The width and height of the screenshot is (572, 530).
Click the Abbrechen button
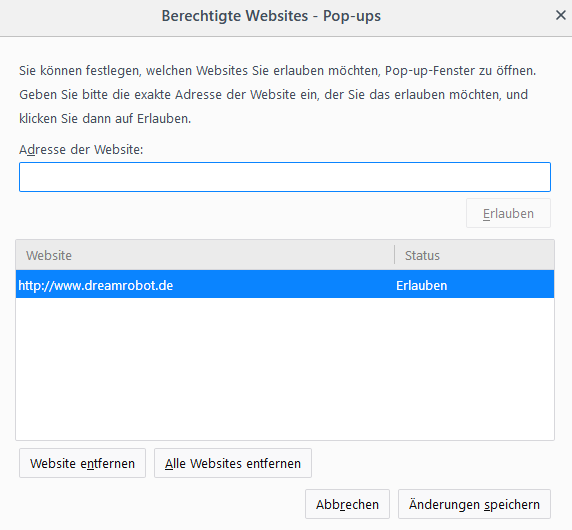[347, 504]
